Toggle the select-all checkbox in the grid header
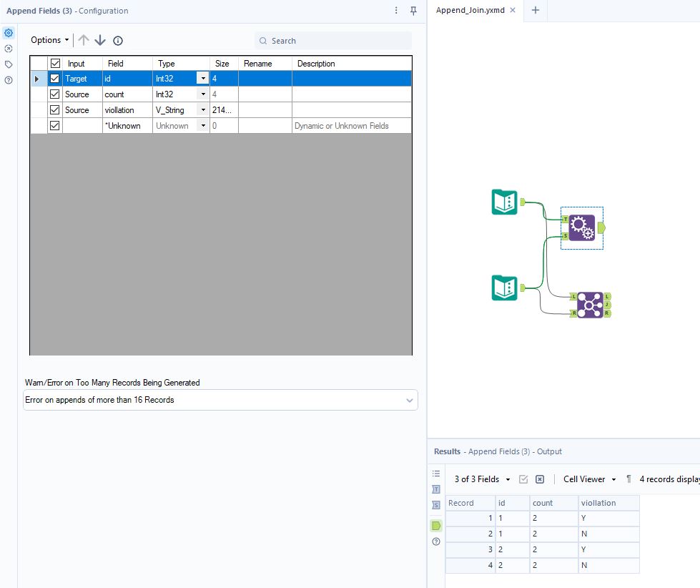The width and height of the screenshot is (700, 588). pyautogui.click(x=54, y=63)
